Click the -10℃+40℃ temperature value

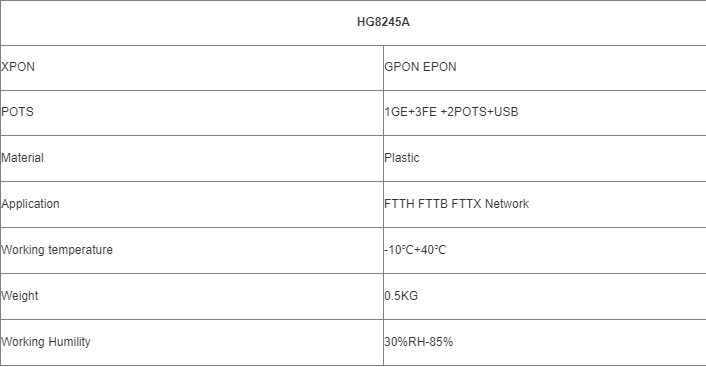(415, 250)
